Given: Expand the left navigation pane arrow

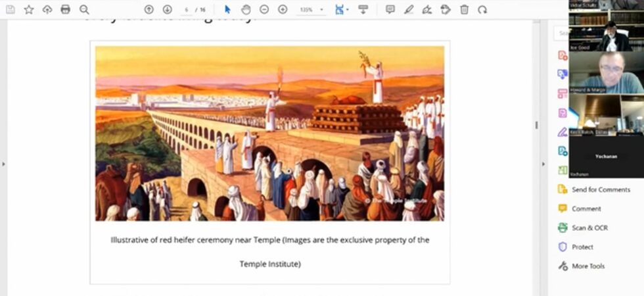Looking at the screenshot, I should 4,163.
